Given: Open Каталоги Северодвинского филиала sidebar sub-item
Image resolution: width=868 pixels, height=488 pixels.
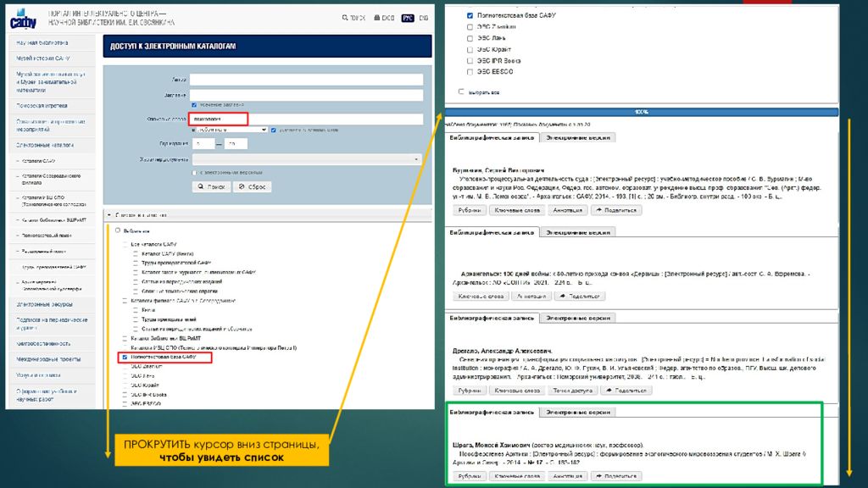Looking at the screenshot, I should pyautogui.click(x=51, y=180).
